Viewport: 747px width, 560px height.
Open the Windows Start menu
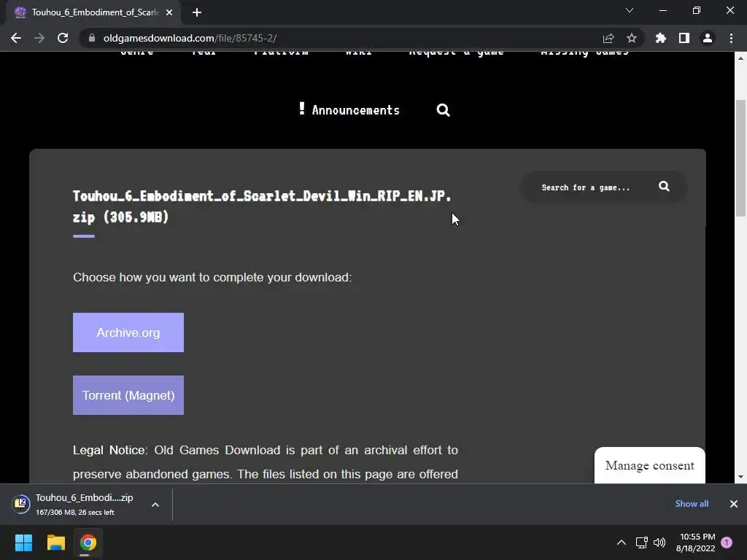coord(23,542)
